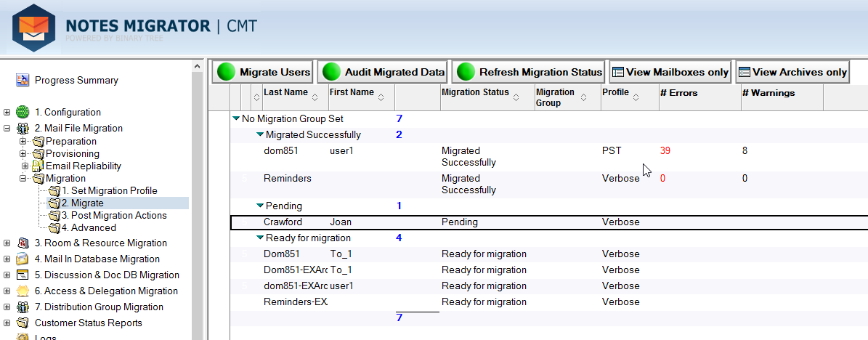
Task: Click the Customer Status Reports icon
Action: (x=23, y=323)
